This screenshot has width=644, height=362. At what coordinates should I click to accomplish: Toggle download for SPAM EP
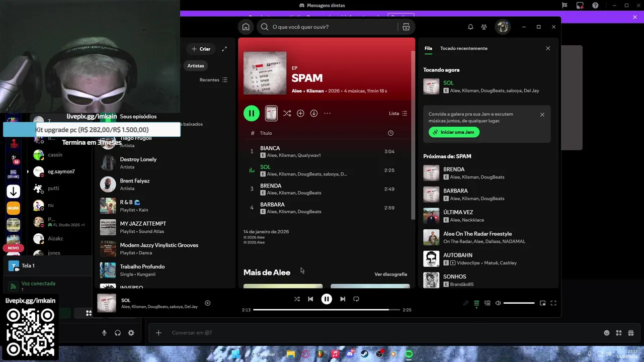point(314,114)
